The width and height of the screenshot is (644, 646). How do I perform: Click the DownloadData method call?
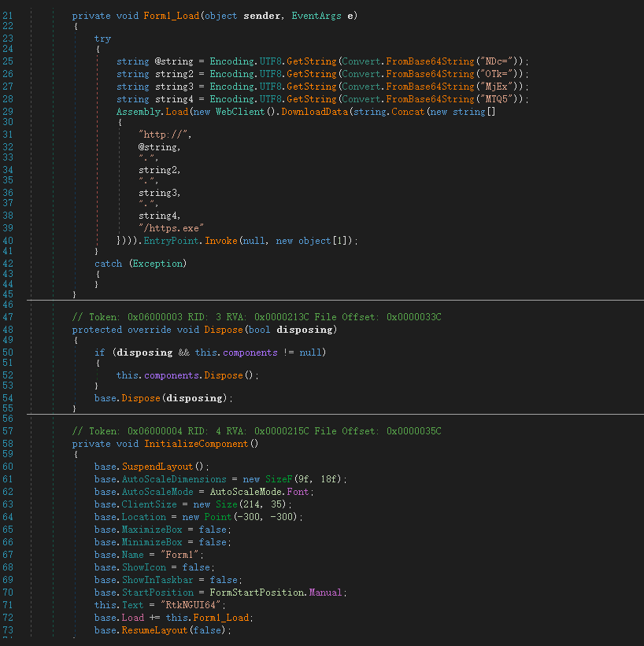[315, 112]
